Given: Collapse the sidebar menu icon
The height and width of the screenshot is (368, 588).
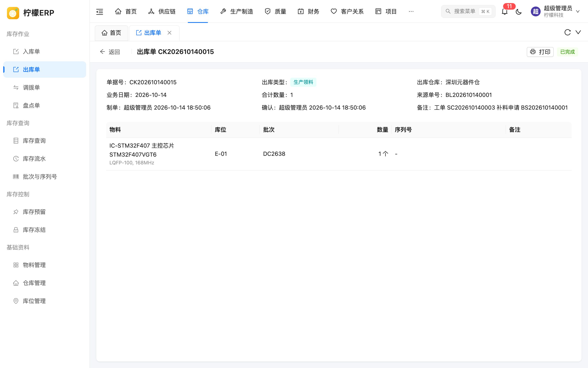Looking at the screenshot, I should [x=100, y=11].
